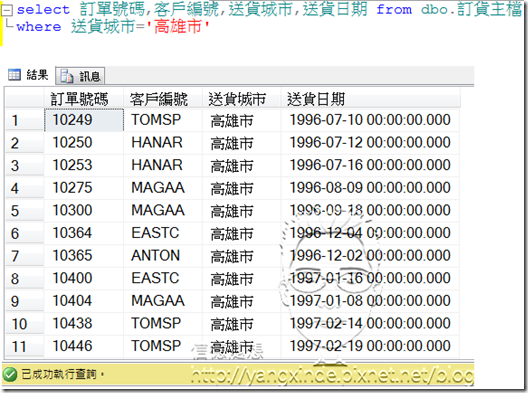Select the 送貨日期 column header

point(370,99)
